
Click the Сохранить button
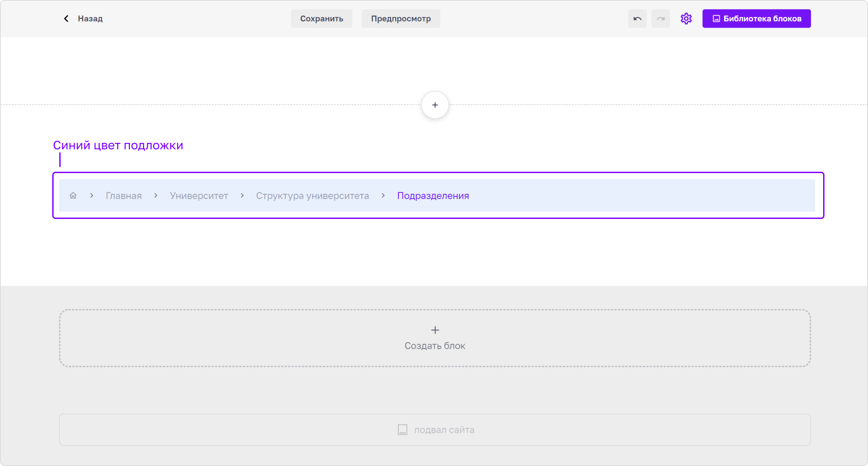pos(321,18)
